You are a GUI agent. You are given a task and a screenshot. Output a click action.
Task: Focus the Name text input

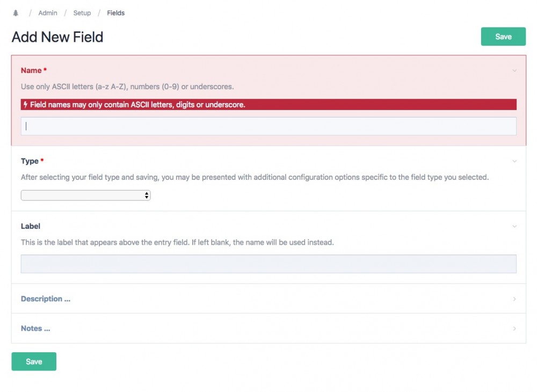point(268,126)
